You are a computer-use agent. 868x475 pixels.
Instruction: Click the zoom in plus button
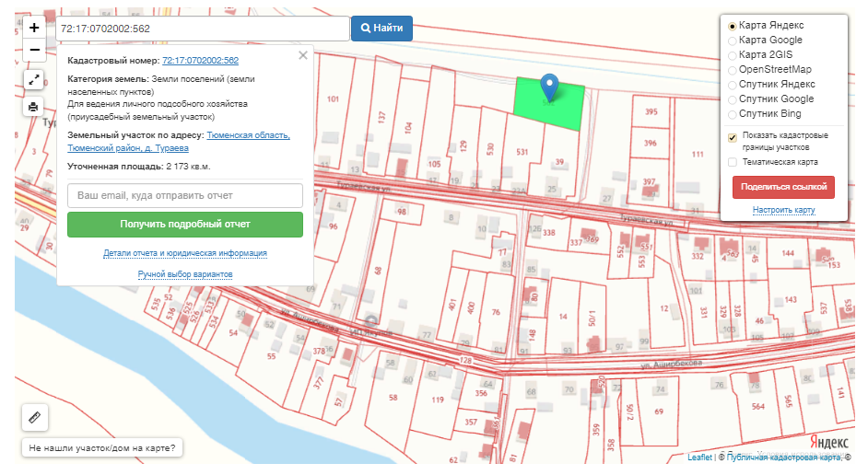[34, 28]
